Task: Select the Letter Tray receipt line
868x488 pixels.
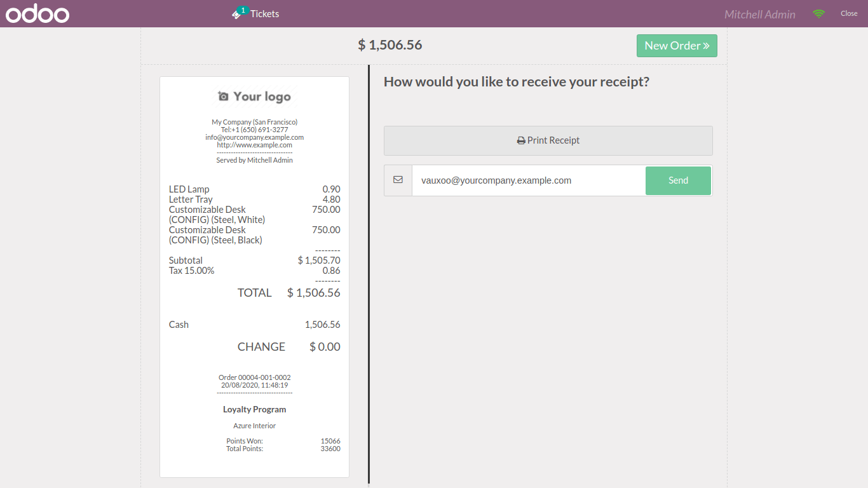Action: pyautogui.click(x=255, y=200)
